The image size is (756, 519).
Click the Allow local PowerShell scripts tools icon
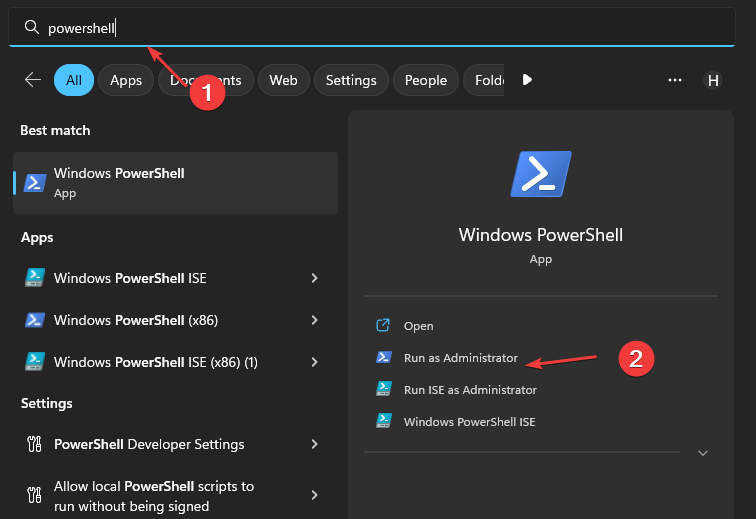click(x=34, y=495)
